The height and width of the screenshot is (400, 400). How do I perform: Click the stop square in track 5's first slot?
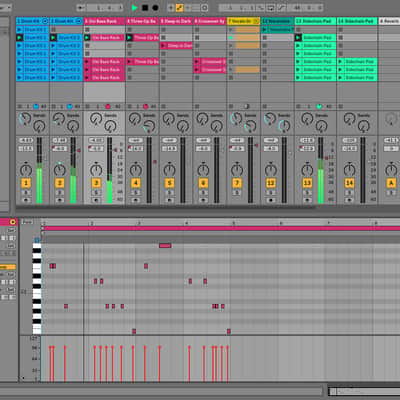(163, 30)
